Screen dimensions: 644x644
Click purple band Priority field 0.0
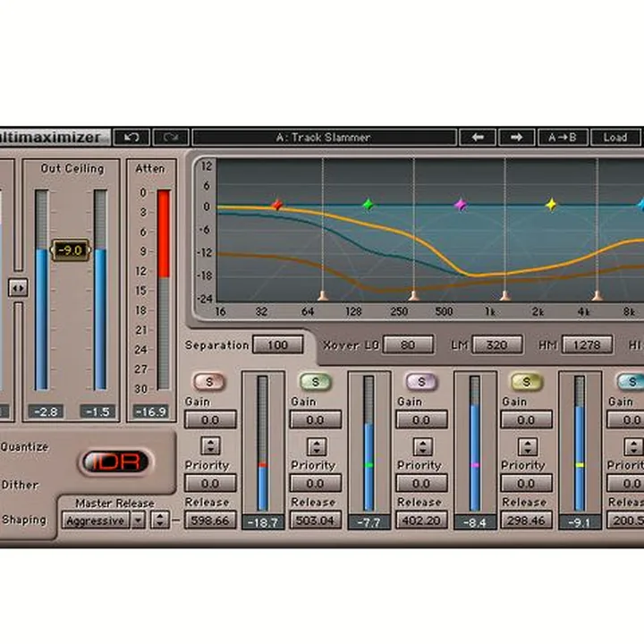point(421,483)
